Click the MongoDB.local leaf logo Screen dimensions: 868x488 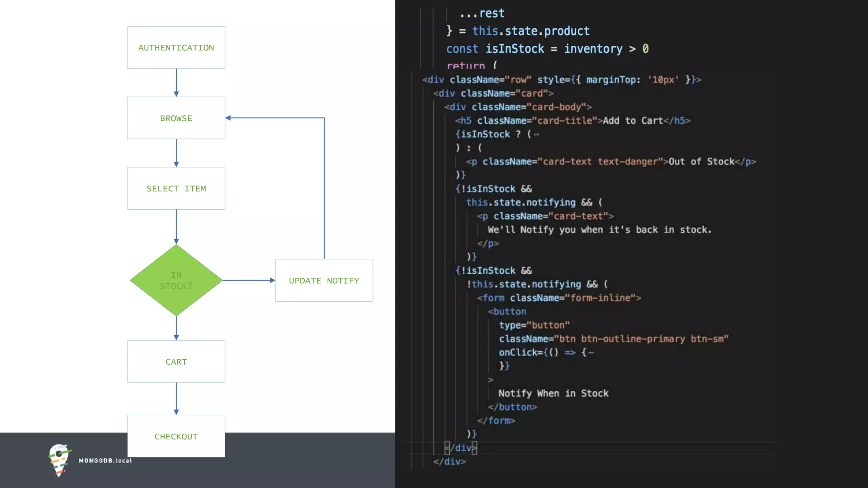tap(59, 460)
